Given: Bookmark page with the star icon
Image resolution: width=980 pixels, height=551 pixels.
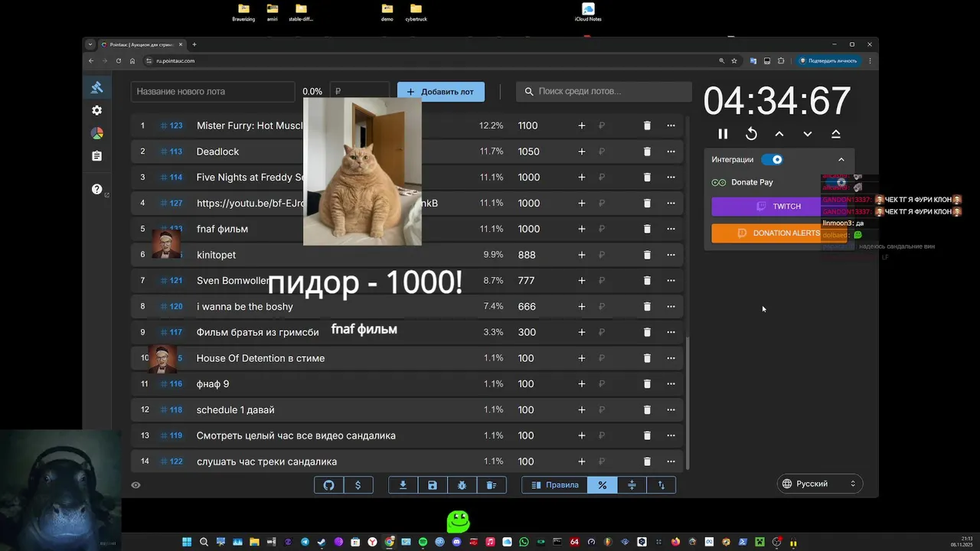Looking at the screenshot, I should [734, 60].
